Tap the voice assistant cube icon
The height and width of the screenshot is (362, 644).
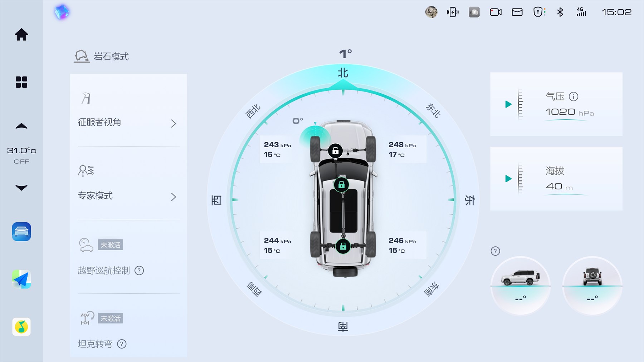tap(62, 12)
